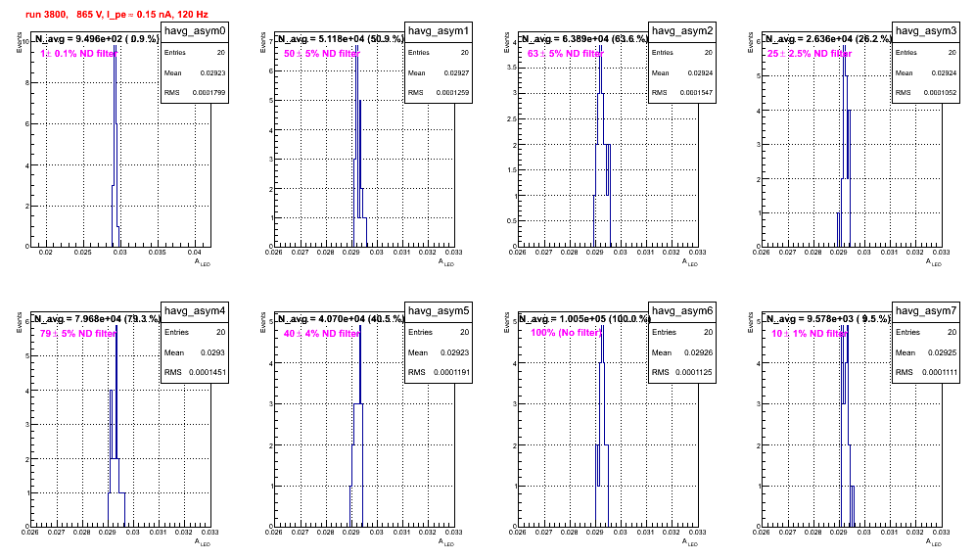Click the A_LED axis label under havg_asym7 plot
This screenshot has height=560, width=975.
934,542
